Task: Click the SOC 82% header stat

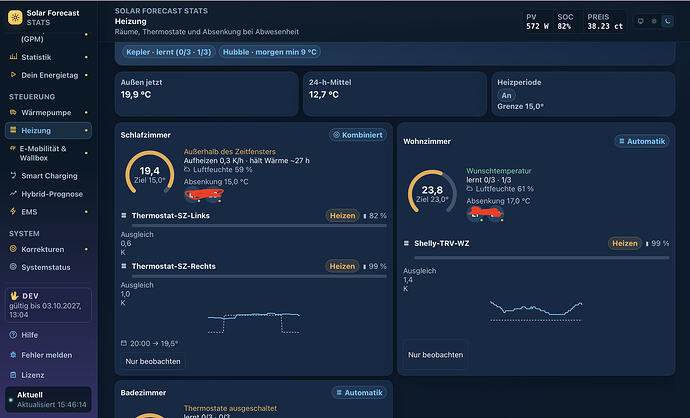Action: click(x=565, y=22)
